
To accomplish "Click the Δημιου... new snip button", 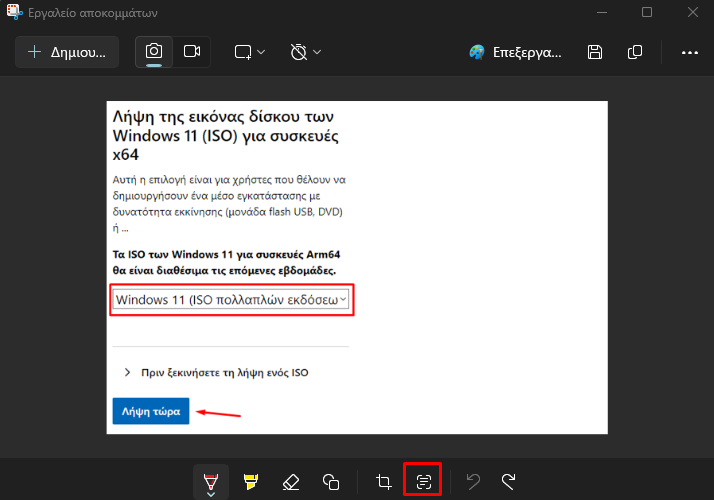I will click(67, 52).
